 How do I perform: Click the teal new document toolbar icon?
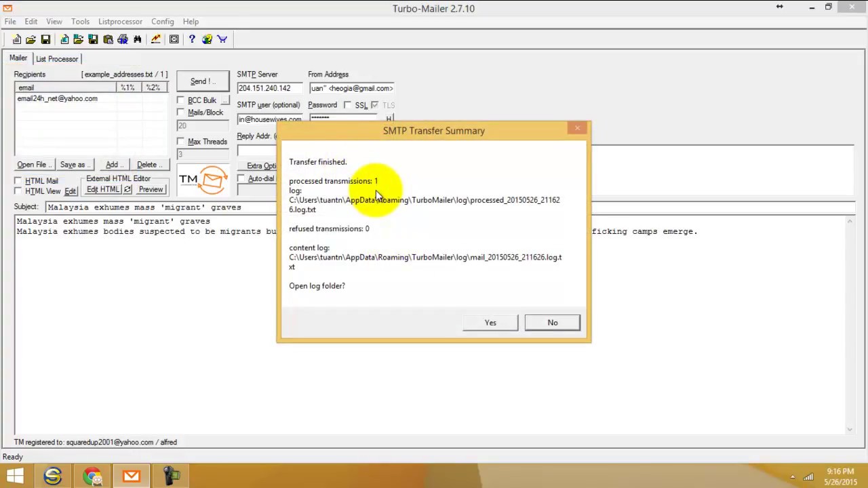[64, 39]
